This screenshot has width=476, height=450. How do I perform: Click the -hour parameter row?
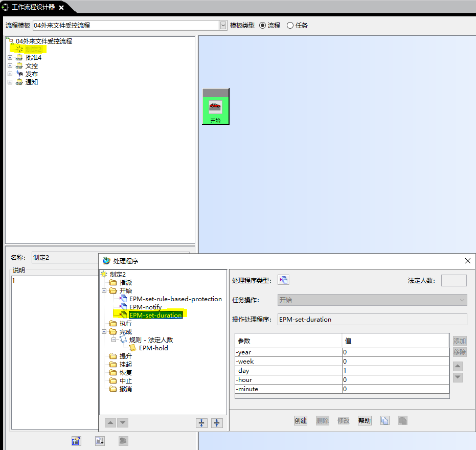342,380
